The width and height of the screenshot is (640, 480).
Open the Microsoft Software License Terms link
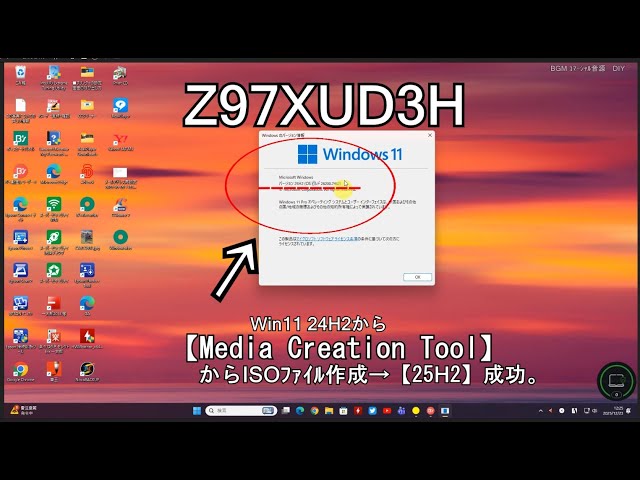click(x=327, y=239)
